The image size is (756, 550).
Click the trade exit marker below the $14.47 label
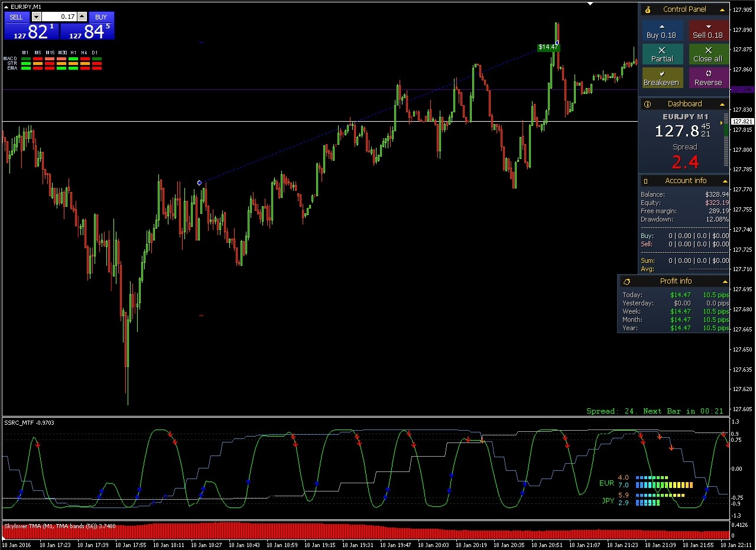pyautogui.click(x=557, y=43)
